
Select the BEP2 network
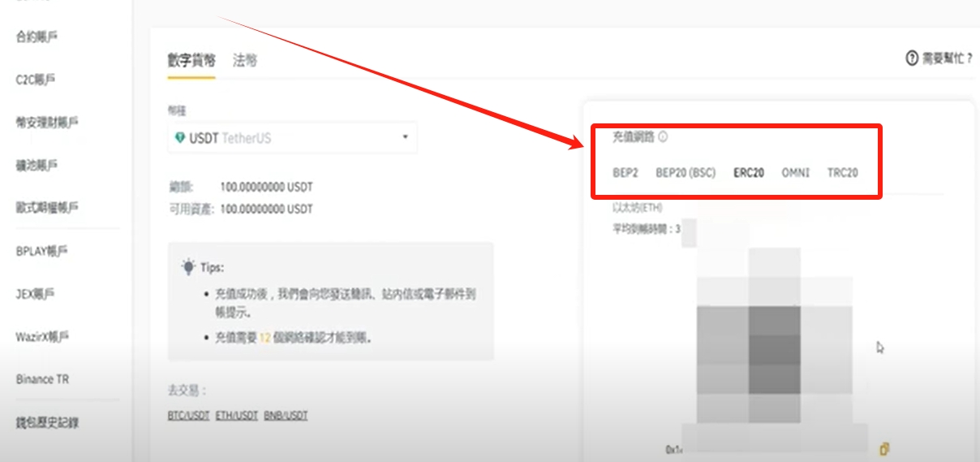coord(625,173)
